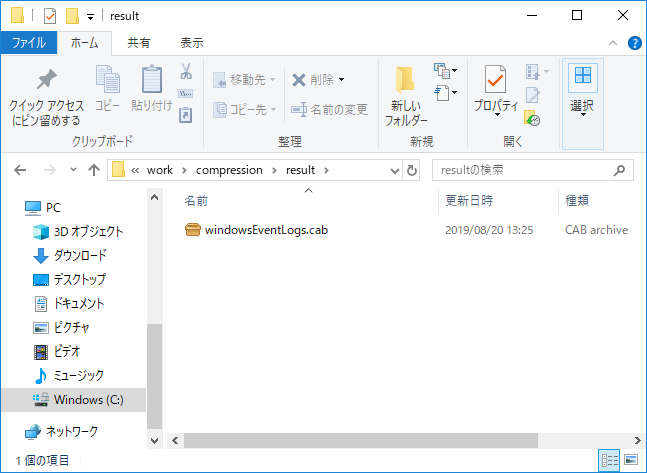Click the horizontal scrollbar thumb
Screen dimensions: 647x473
(x=361, y=440)
